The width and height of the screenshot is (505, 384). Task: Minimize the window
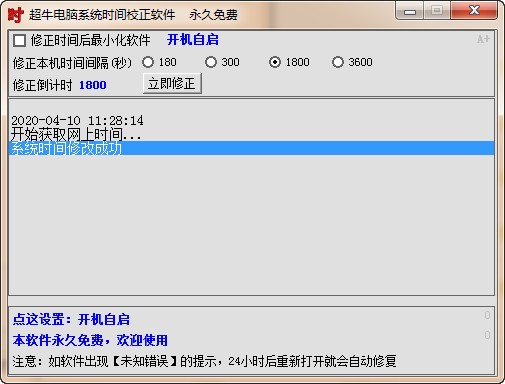pos(410,11)
